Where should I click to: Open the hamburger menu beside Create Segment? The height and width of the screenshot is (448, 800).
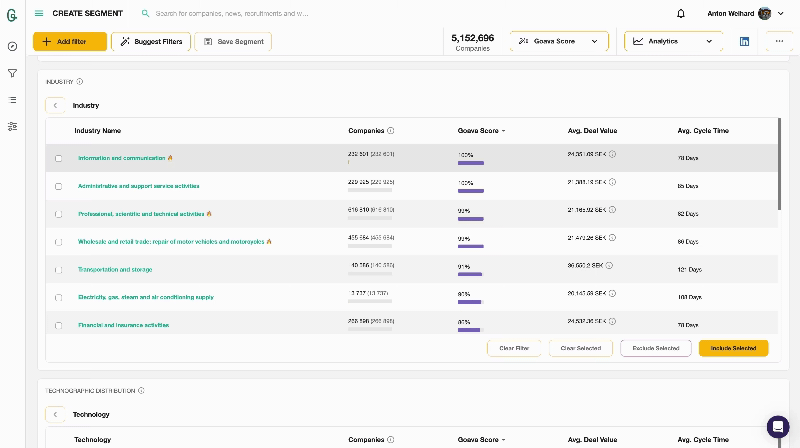(x=39, y=13)
